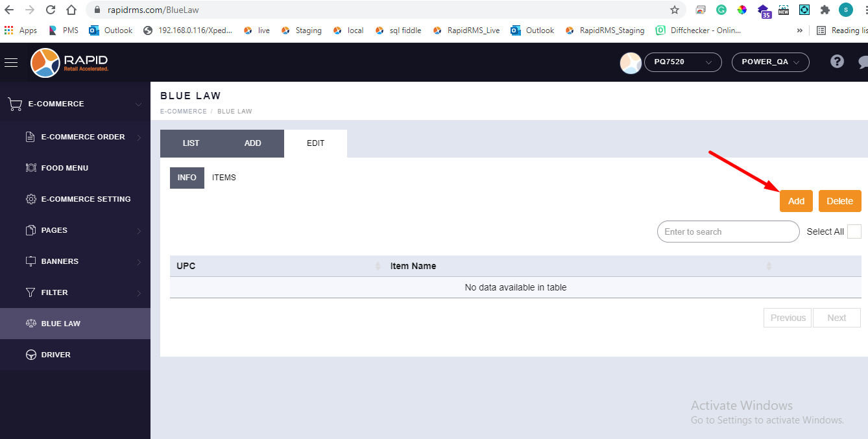Open the help question mark icon
The height and width of the screenshot is (439, 868).
click(x=837, y=62)
